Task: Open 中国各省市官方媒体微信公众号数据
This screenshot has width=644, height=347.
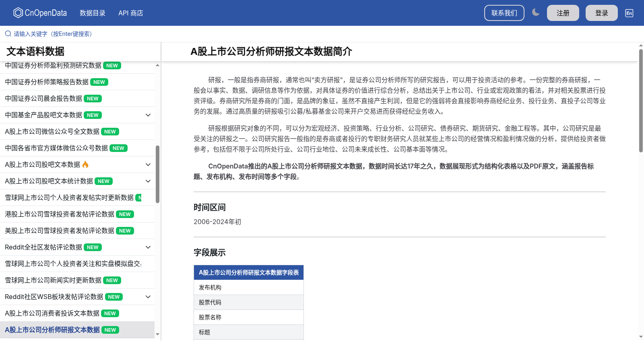Action: tap(56, 148)
